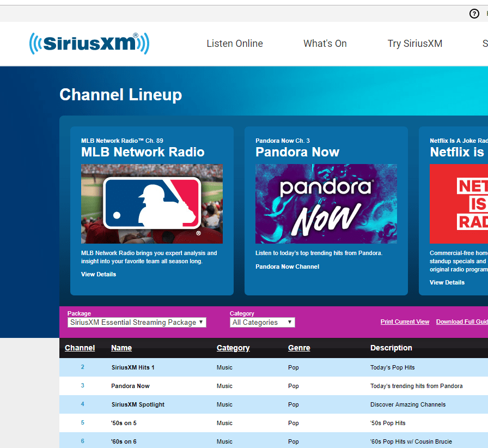View Details for MLB Network Radio
This screenshot has height=448, width=488.
(99, 274)
